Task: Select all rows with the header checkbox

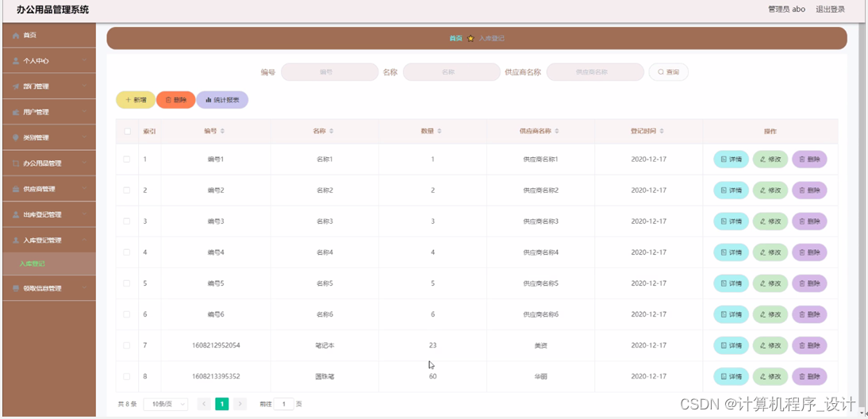Action: [x=127, y=131]
